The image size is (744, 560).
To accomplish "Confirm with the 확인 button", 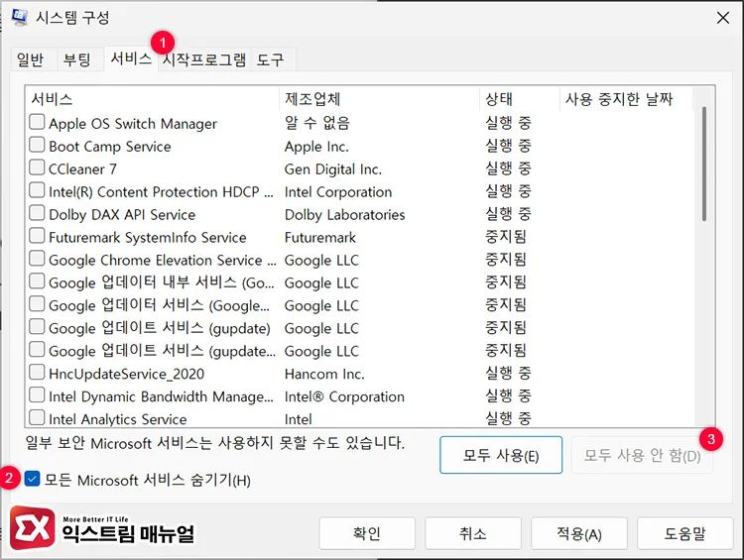I will pos(367,533).
